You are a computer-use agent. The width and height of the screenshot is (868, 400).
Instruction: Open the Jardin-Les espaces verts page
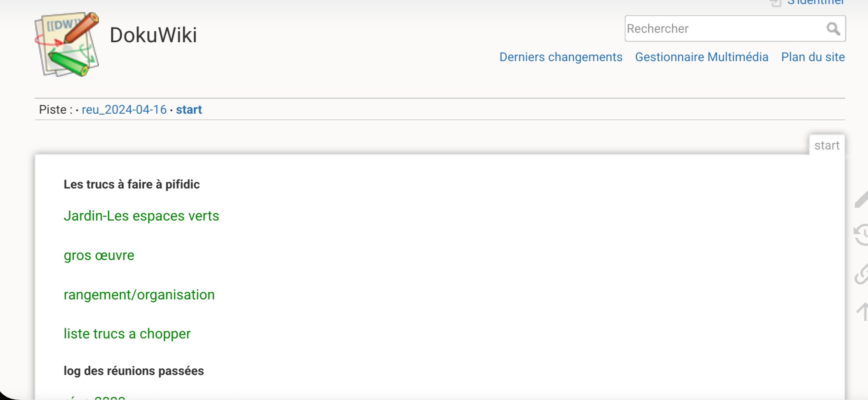(x=141, y=216)
